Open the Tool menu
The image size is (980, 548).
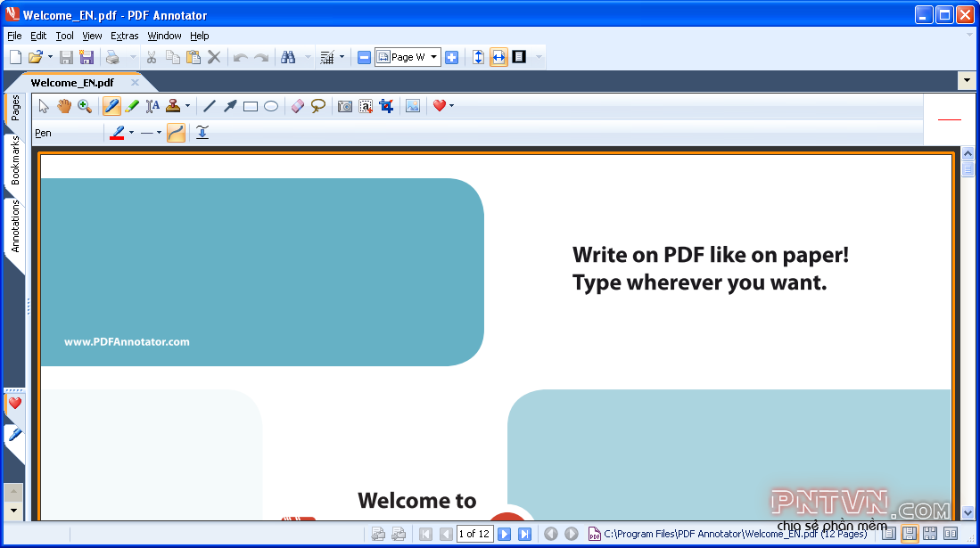(64, 37)
